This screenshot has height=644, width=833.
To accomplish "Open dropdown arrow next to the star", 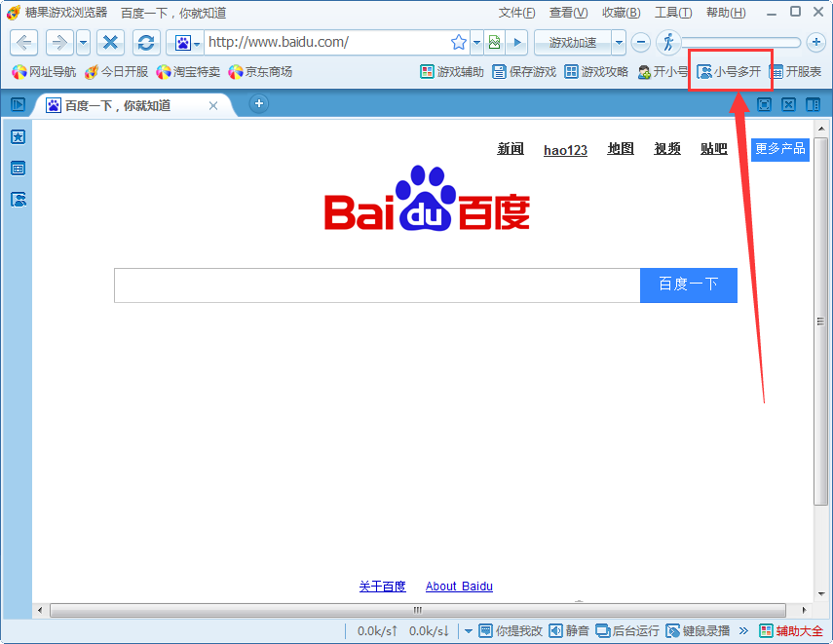I will pyautogui.click(x=477, y=43).
